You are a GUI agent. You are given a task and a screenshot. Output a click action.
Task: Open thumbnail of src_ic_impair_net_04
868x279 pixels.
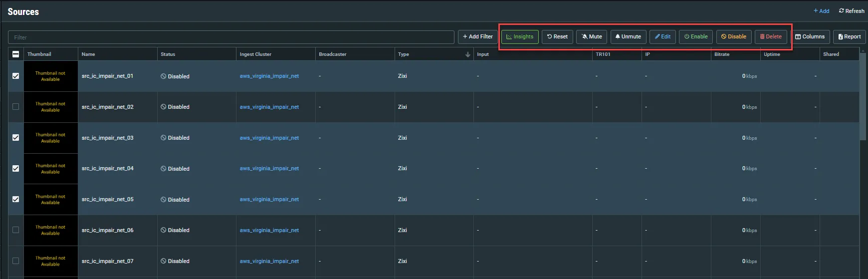click(x=50, y=169)
